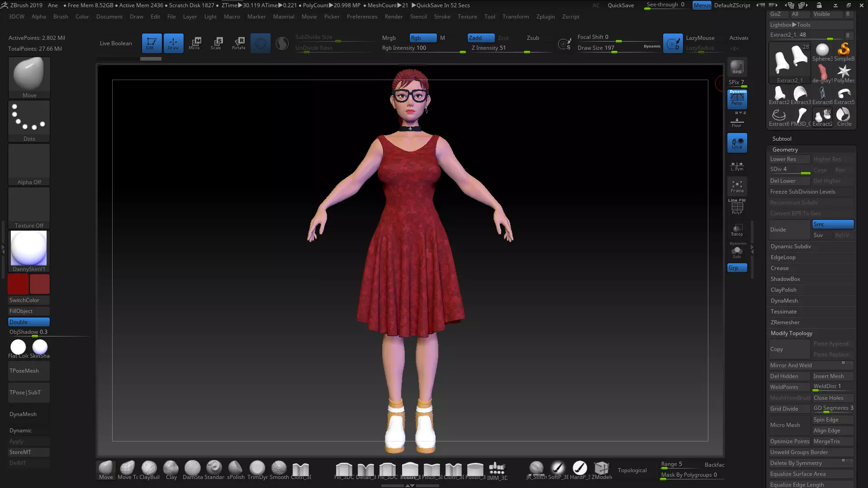Open the Alpha Off selector
The width and height of the screenshot is (868, 488).
click(x=29, y=164)
